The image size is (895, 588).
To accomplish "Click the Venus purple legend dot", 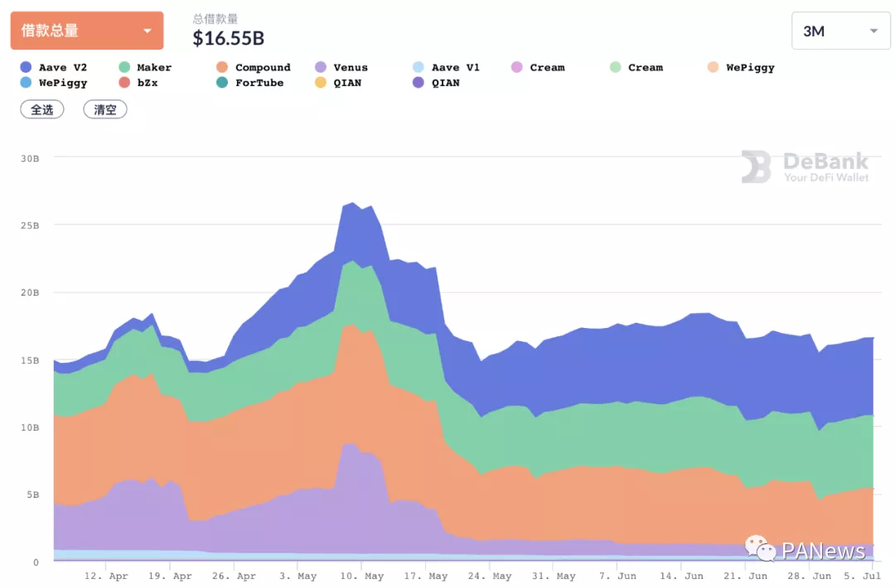I will [x=321, y=67].
